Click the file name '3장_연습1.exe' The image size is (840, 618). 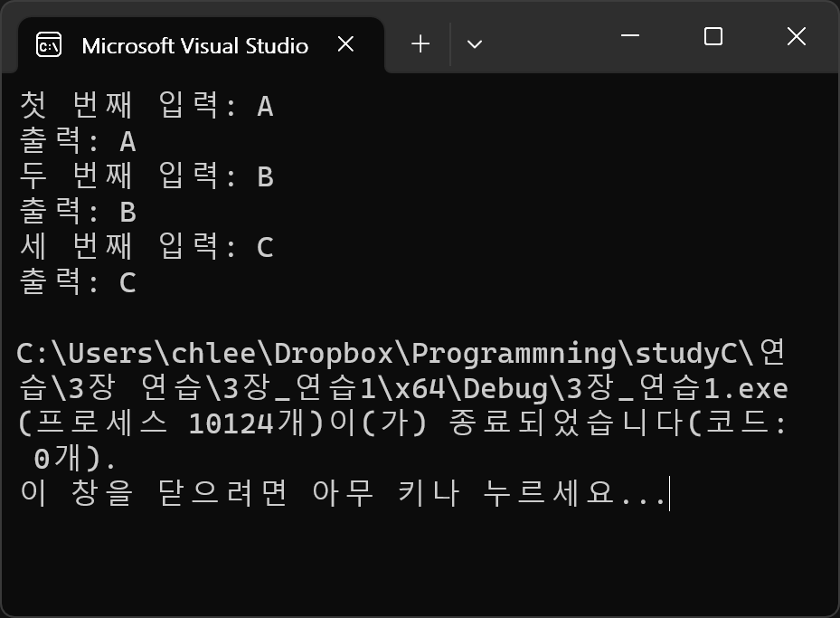676,388
